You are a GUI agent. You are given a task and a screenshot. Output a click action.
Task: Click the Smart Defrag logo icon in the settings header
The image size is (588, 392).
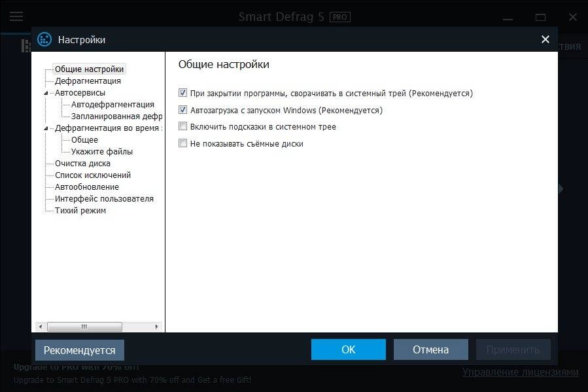point(44,39)
